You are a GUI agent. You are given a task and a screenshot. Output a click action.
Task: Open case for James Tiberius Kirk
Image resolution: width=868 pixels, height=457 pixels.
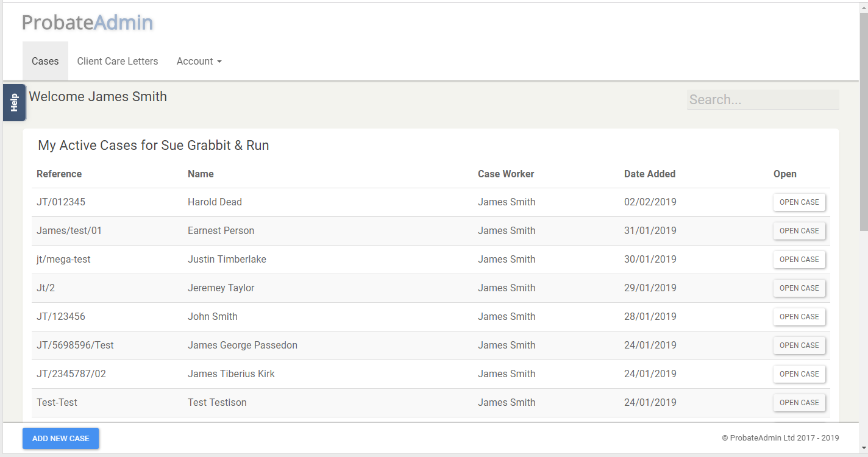click(799, 374)
